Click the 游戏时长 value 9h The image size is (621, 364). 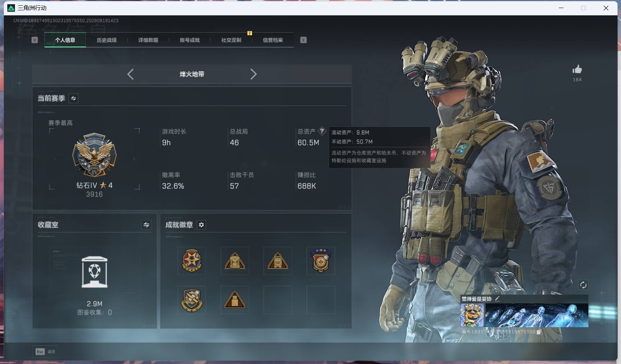(x=166, y=143)
